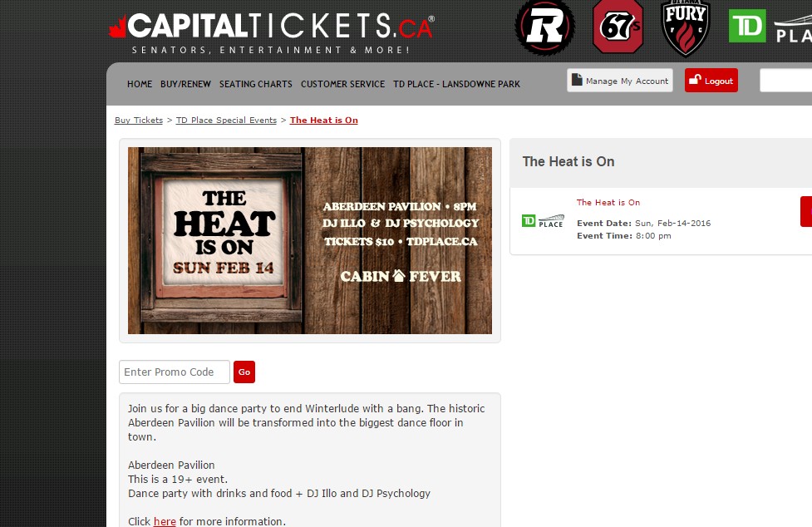Click the 'here' more information link
Viewport: 812px width, 527px height.
tap(165, 521)
